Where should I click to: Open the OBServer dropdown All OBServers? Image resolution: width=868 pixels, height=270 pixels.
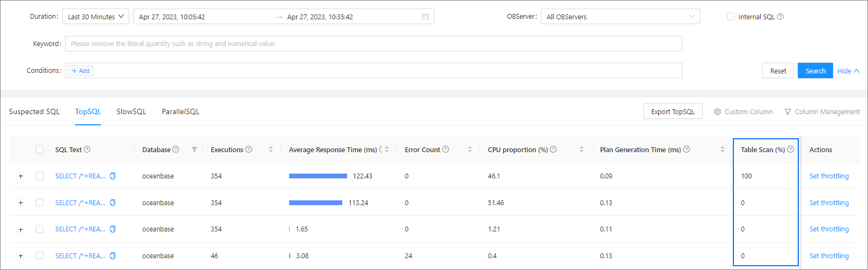[620, 17]
